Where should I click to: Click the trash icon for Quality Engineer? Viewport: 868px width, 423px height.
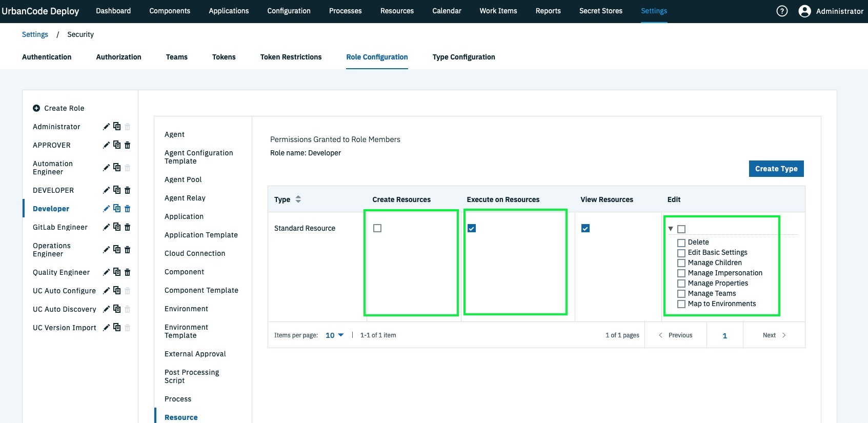click(x=128, y=272)
